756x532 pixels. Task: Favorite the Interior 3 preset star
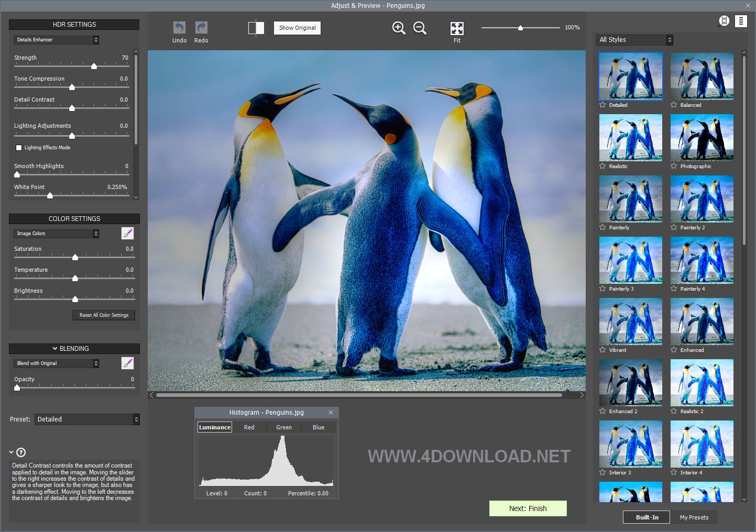point(603,472)
